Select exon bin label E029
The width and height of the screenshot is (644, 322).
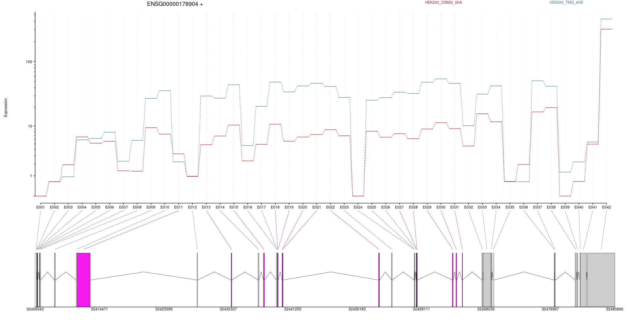(427, 207)
